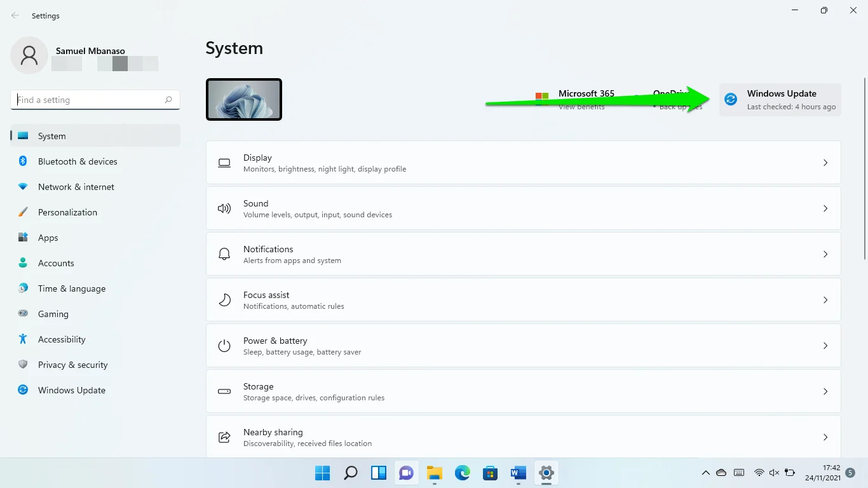Expand Power & battery row chevron

point(825,346)
